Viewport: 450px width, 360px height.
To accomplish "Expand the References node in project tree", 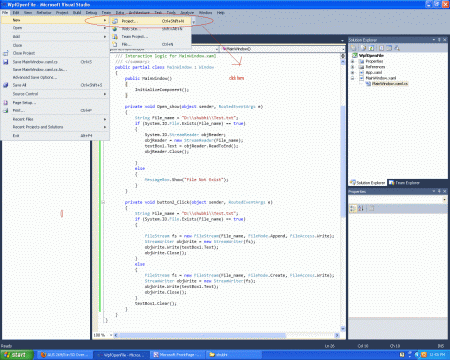I will tap(352, 67).
